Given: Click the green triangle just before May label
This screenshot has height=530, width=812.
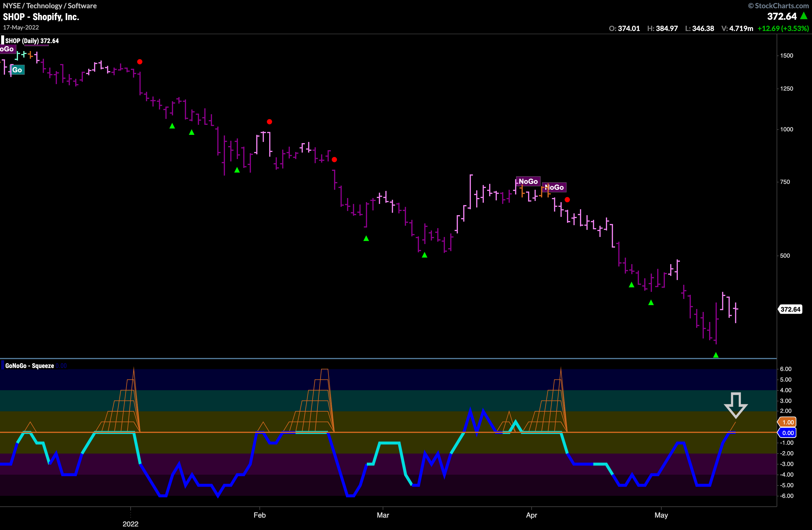Looking at the screenshot, I should pyautogui.click(x=651, y=302).
